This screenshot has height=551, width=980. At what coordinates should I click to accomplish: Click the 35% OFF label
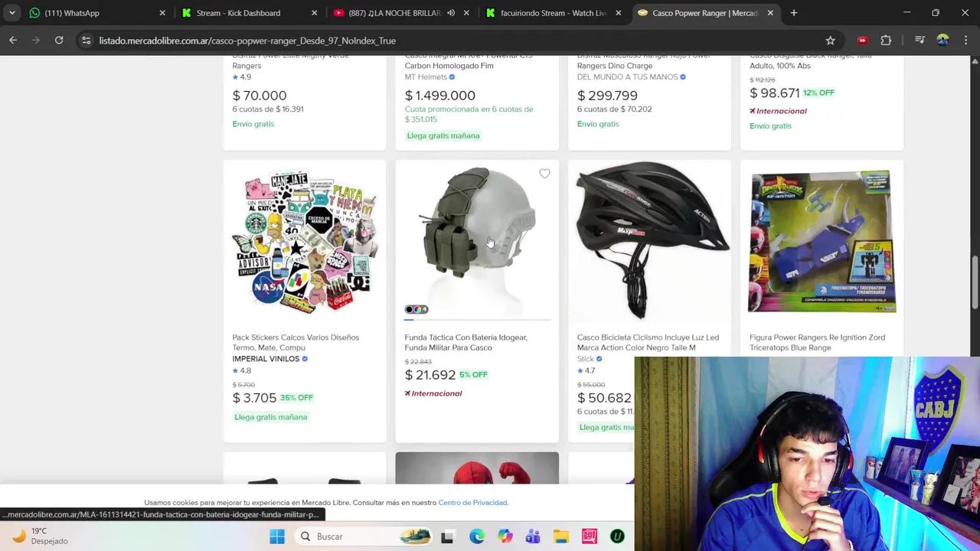296,398
